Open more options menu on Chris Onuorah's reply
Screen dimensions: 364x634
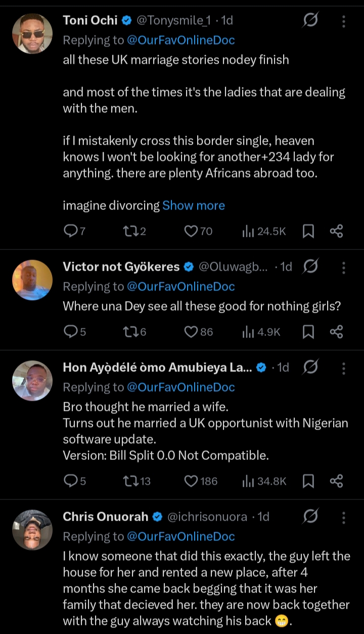pos(344,517)
